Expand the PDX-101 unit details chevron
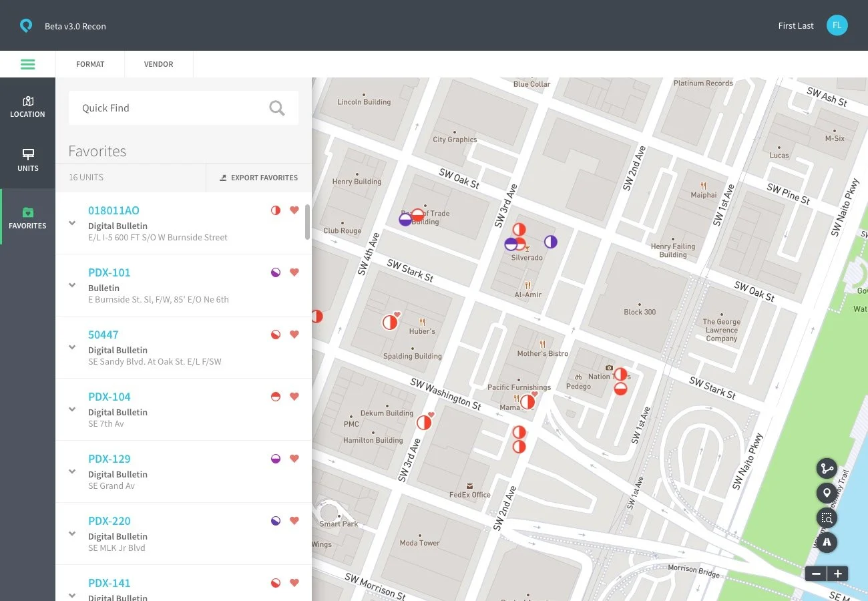The image size is (868, 601). (x=72, y=285)
